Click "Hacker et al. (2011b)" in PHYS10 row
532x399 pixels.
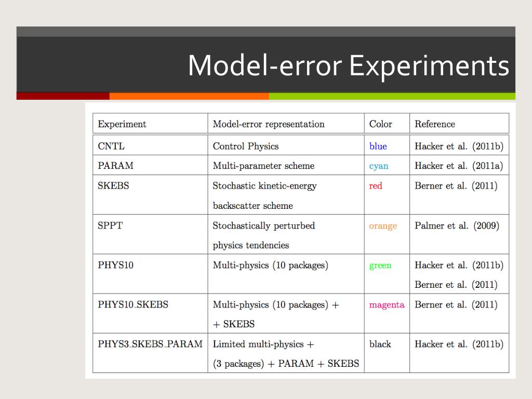pyautogui.click(x=459, y=265)
